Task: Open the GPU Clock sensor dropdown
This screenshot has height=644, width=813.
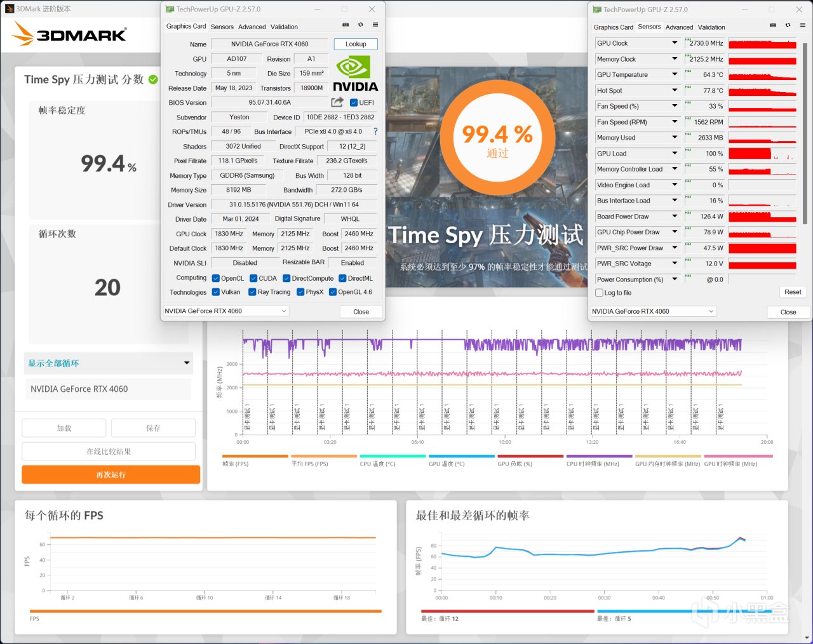Action: point(675,43)
